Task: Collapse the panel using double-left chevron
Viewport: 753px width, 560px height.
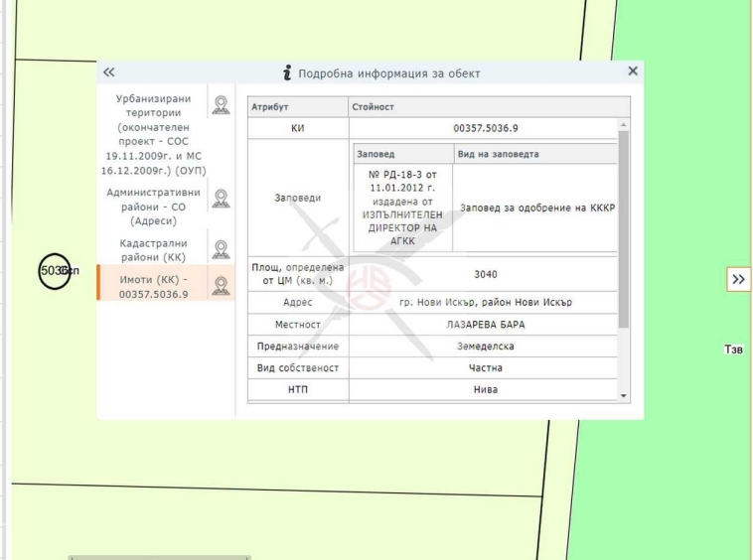Action: (x=109, y=72)
